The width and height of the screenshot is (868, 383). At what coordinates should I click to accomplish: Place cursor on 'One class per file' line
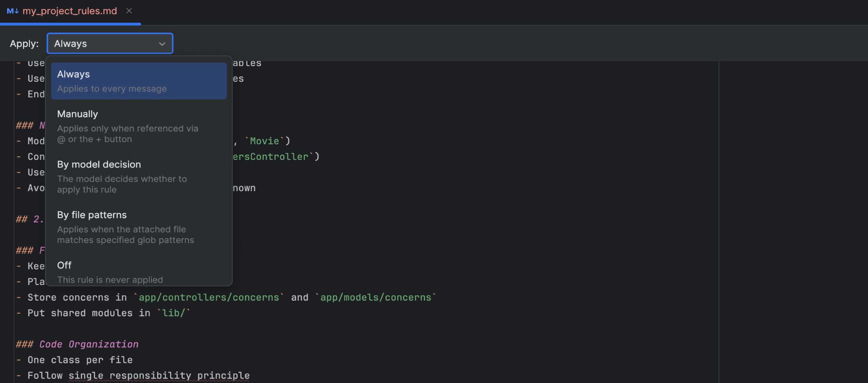(x=80, y=360)
